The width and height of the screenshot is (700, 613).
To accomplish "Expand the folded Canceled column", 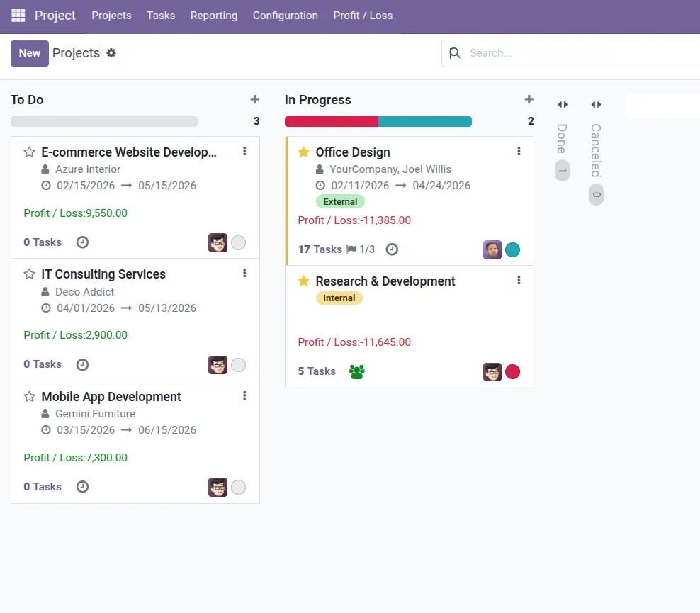I will pos(596,104).
